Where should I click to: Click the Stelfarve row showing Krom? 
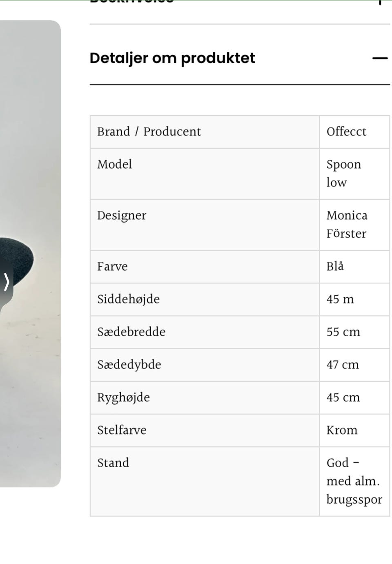204,430
